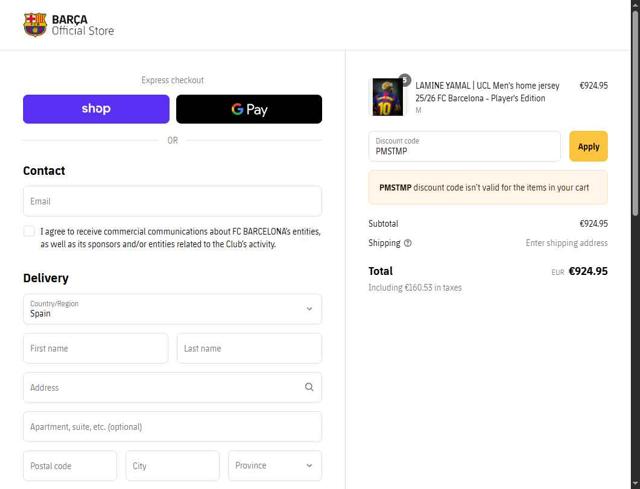640x489 pixels.
Task: Click the First name field
Action: pyautogui.click(x=96, y=348)
